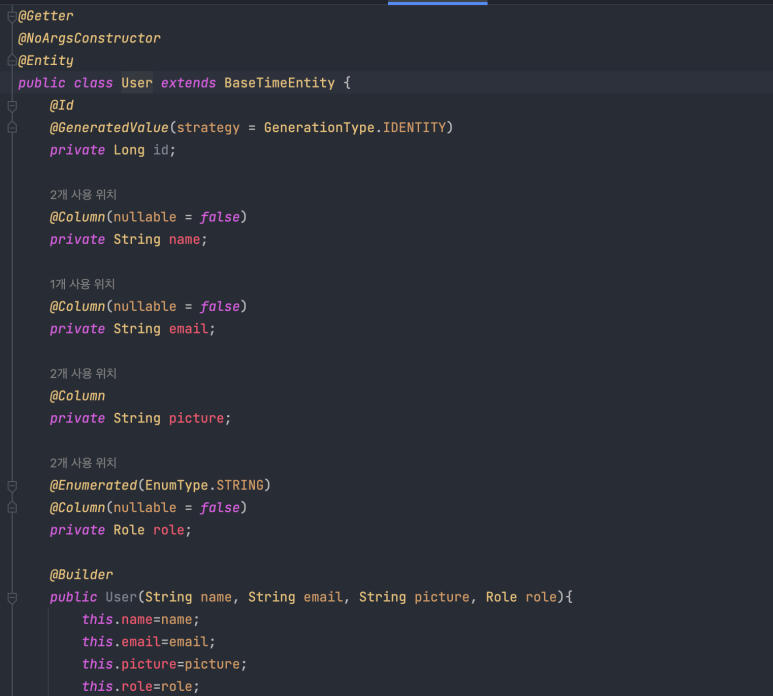The image size is (773, 696).
Task: Click the Role type in field declaration
Action: click(x=129, y=530)
